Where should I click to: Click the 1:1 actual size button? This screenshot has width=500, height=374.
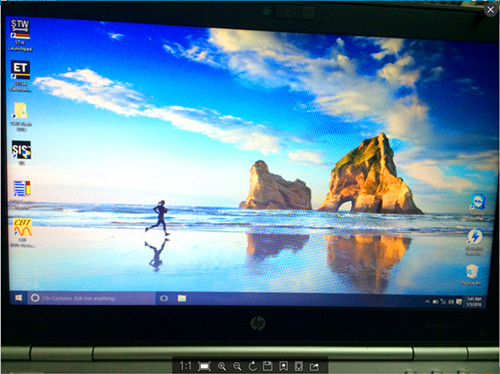click(x=185, y=366)
